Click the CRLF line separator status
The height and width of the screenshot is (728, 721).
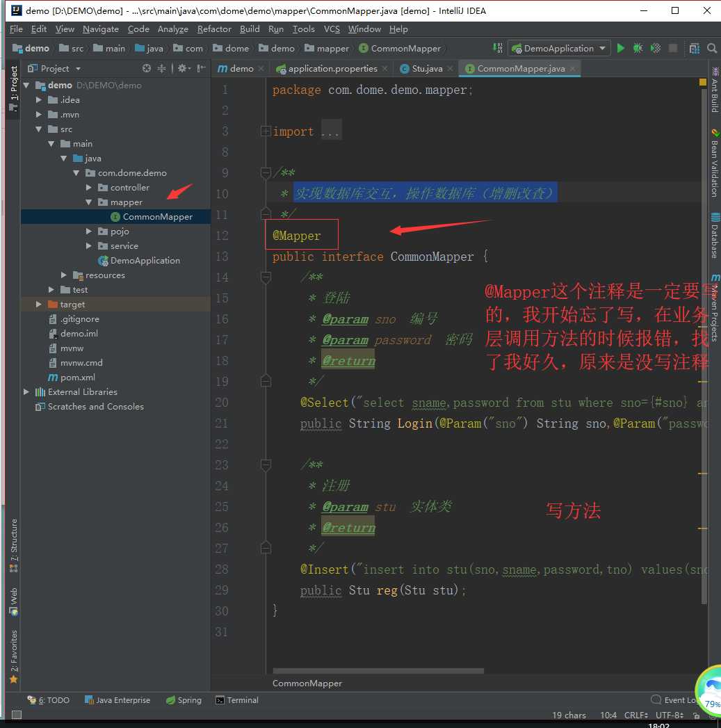pyautogui.click(x=636, y=715)
